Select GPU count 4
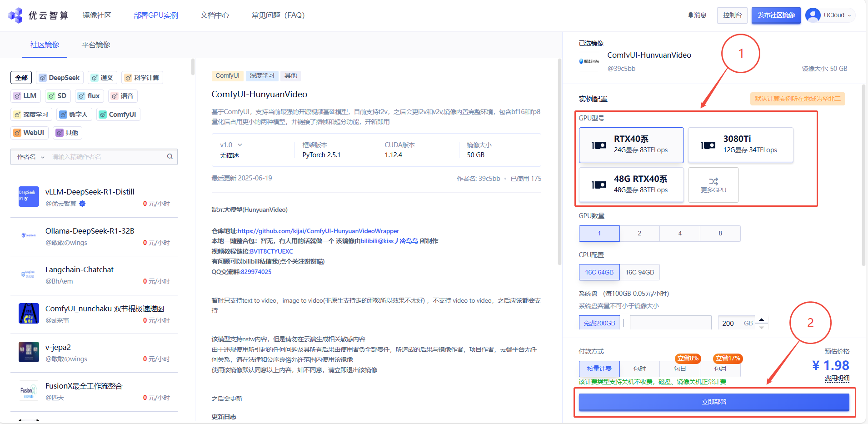Image resolution: width=868 pixels, height=424 pixels. [x=680, y=233]
